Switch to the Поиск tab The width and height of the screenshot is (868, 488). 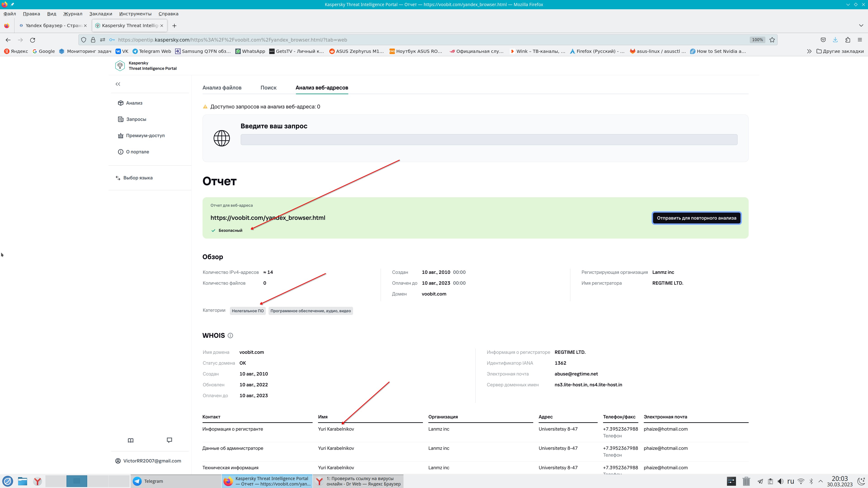tap(268, 88)
